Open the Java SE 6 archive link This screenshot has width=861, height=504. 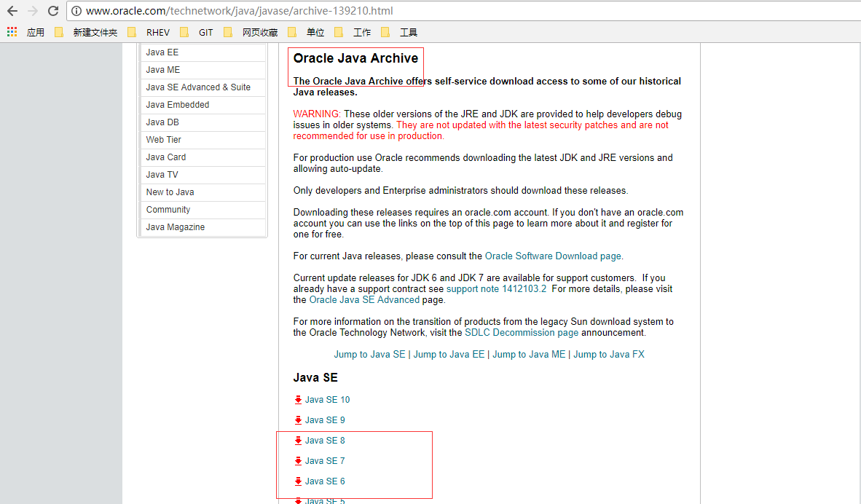pyautogui.click(x=325, y=481)
